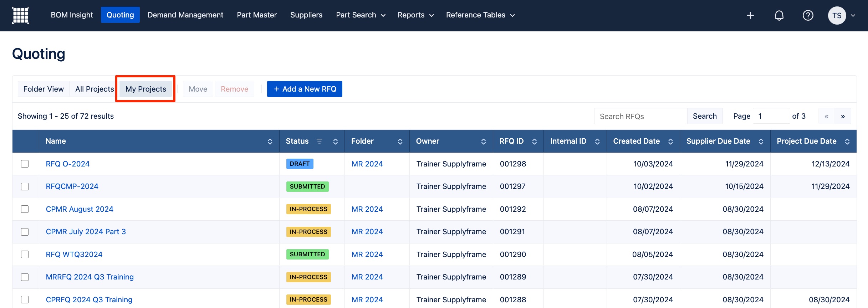
Task: Click 'Showing 1 - 25 of 72 results' text
Action: pyautogui.click(x=66, y=116)
